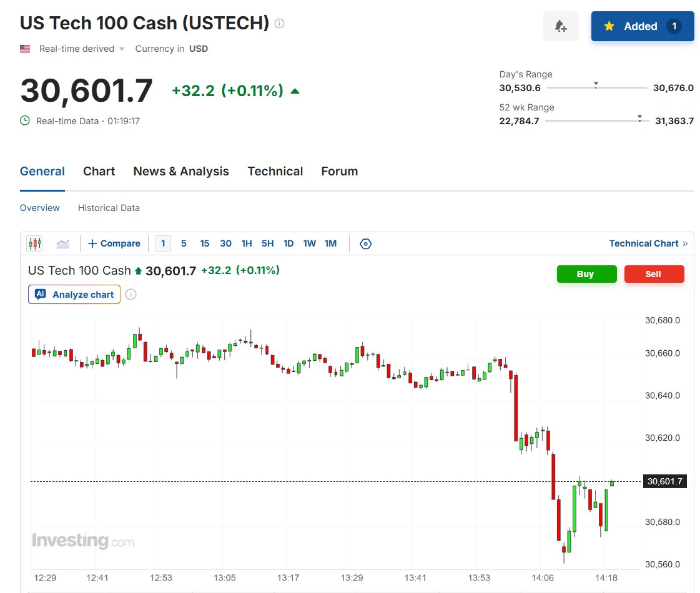The height and width of the screenshot is (593, 700).
Task: Click the 52 wk low value 22,784.7
Action: point(519,121)
